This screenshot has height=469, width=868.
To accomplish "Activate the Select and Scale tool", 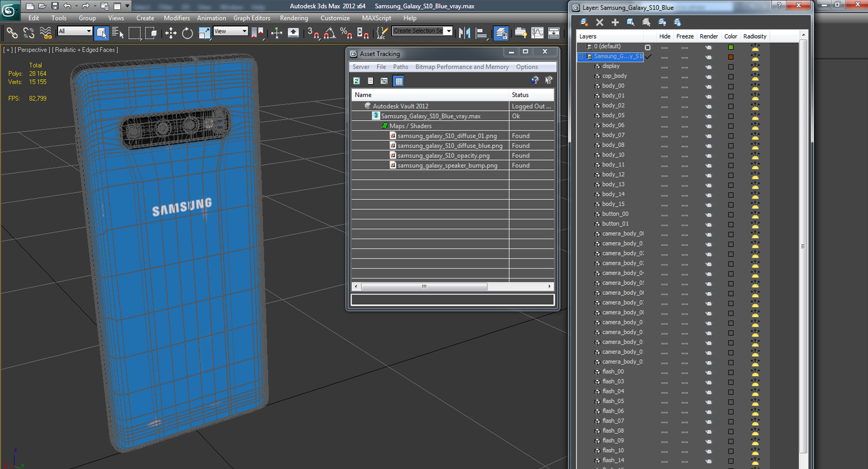I will point(204,33).
